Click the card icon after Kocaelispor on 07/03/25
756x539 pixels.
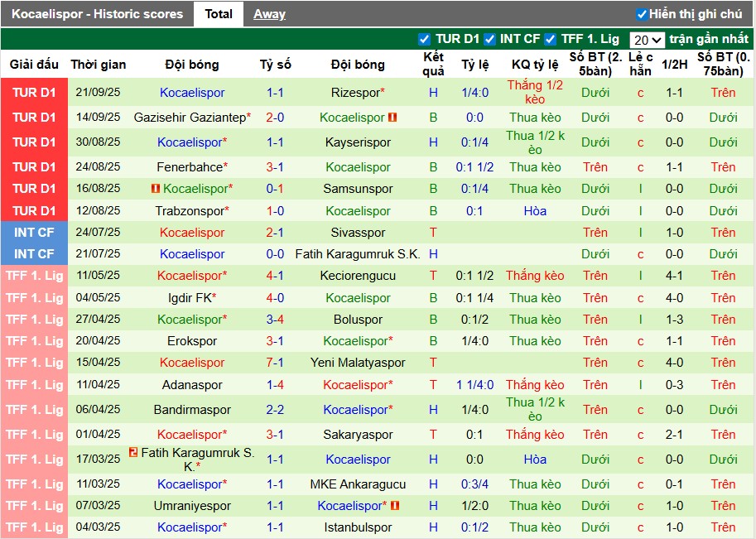395,505
